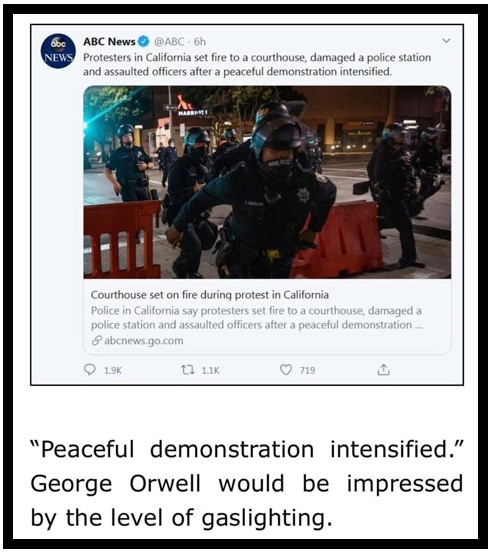This screenshot has width=494, height=552.
Task: Click the link chain icon beside abcnews.go.com
Action: point(96,340)
